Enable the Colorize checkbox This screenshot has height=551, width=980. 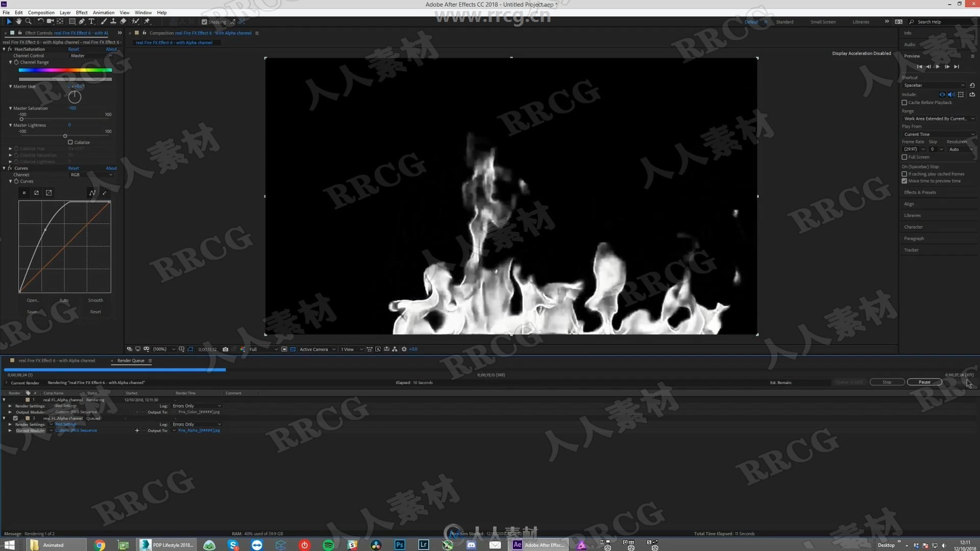[70, 142]
